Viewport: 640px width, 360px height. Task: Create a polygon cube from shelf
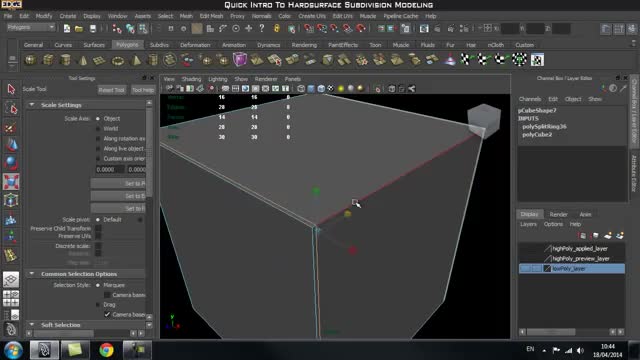coord(48,60)
